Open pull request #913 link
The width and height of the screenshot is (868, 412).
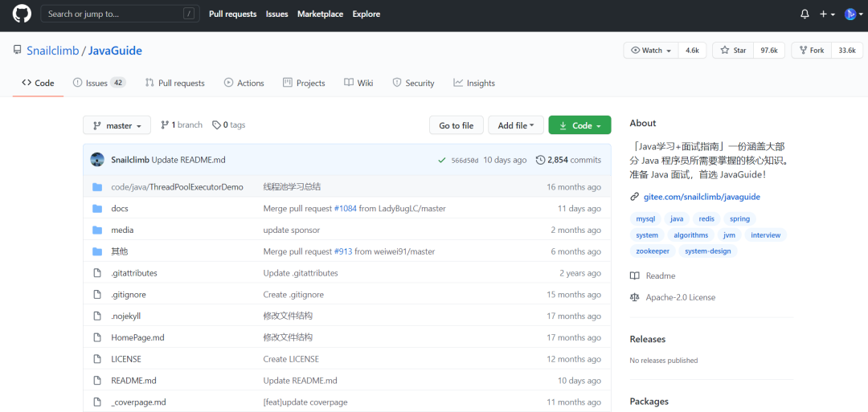(342, 251)
